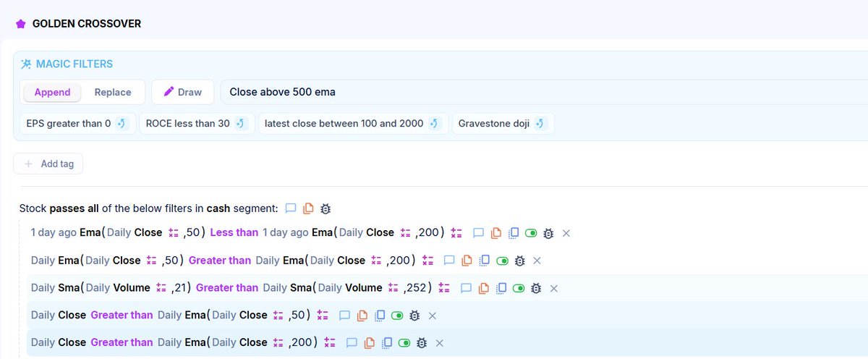The height and width of the screenshot is (359, 868).
Task: Click the GOLDEN CROSSOVER title
Action: pyautogui.click(x=87, y=24)
